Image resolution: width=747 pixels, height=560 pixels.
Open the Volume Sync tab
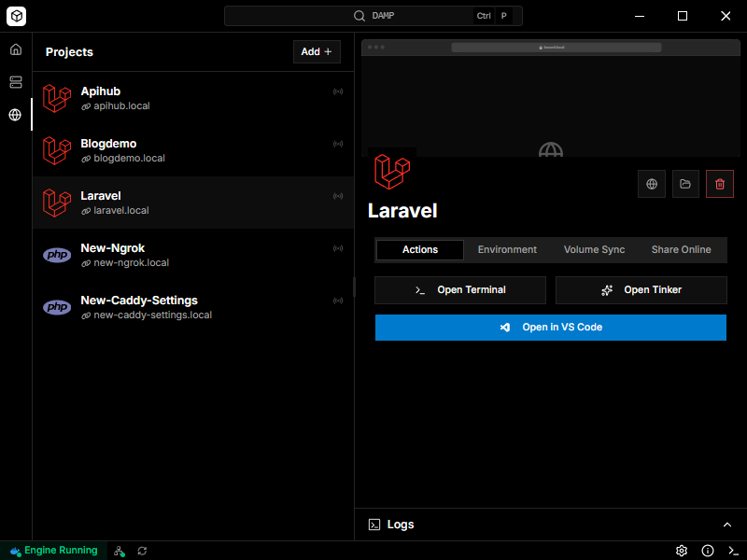[x=594, y=249]
